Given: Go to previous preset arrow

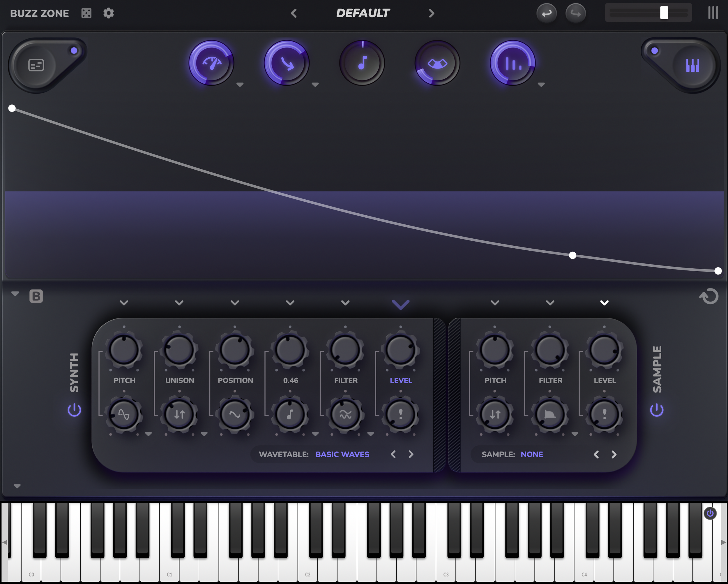Looking at the screenshot, I should [294, 13].
